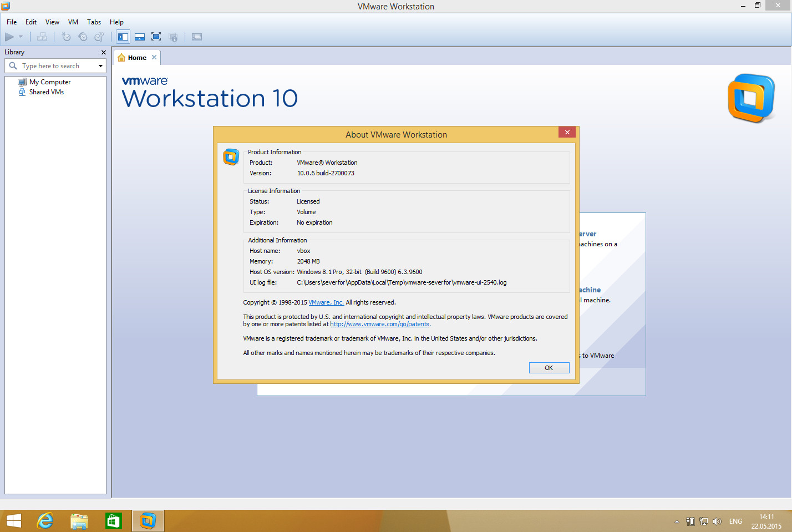Click the network tray icon
Screen dimensions: 792x532
click(704, 521)
